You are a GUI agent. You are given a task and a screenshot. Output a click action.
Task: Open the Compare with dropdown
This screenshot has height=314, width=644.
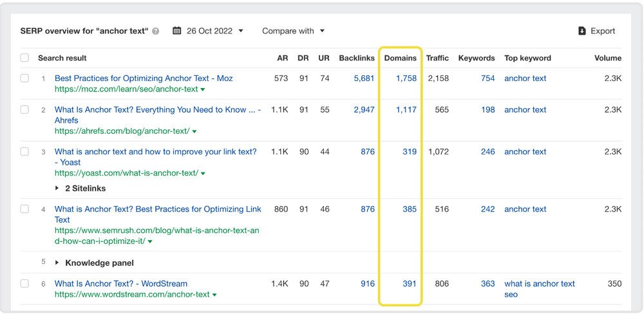(x=293, y=31)
